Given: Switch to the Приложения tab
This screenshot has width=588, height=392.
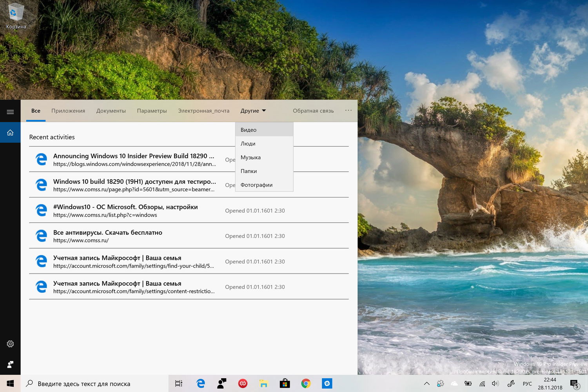Looking at the screenshot, I should pos(68,111).
